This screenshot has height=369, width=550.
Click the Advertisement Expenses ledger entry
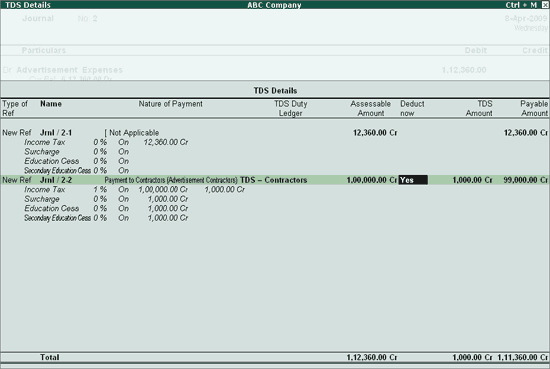tap(69, 70)
